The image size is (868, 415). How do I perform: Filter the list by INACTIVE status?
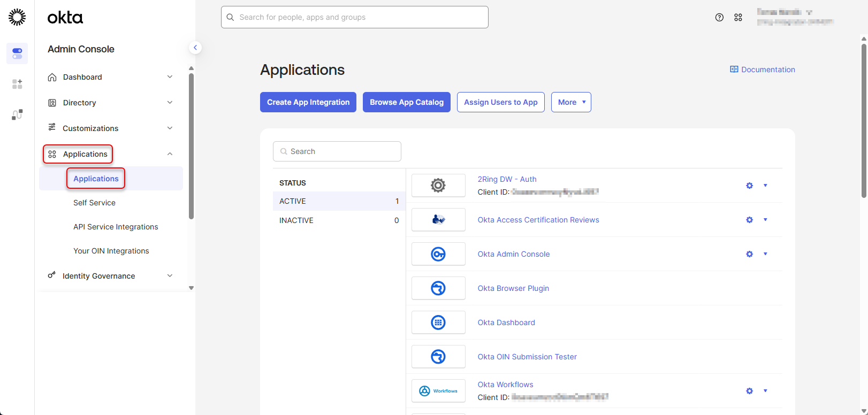click(x=338, y=220)
